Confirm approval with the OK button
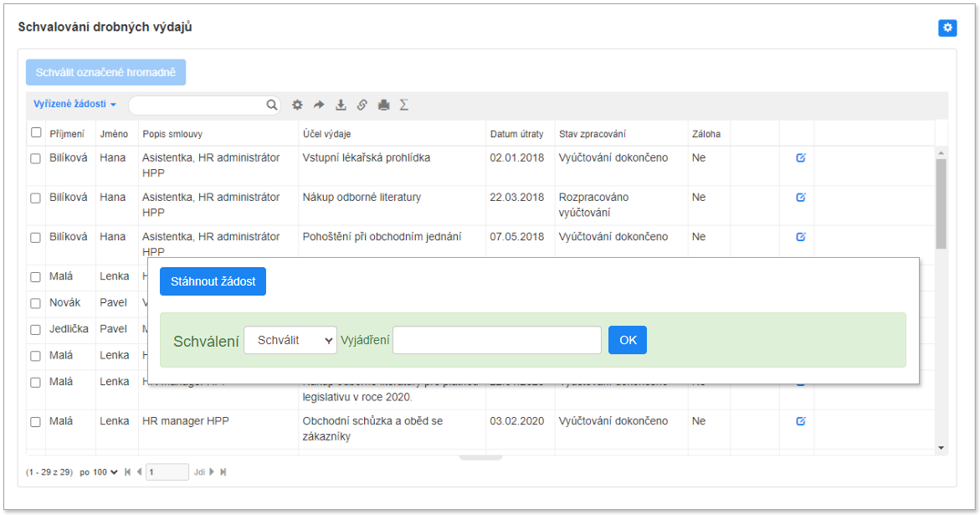This screenshot has width=980, height=515. [x=627, y=340]
